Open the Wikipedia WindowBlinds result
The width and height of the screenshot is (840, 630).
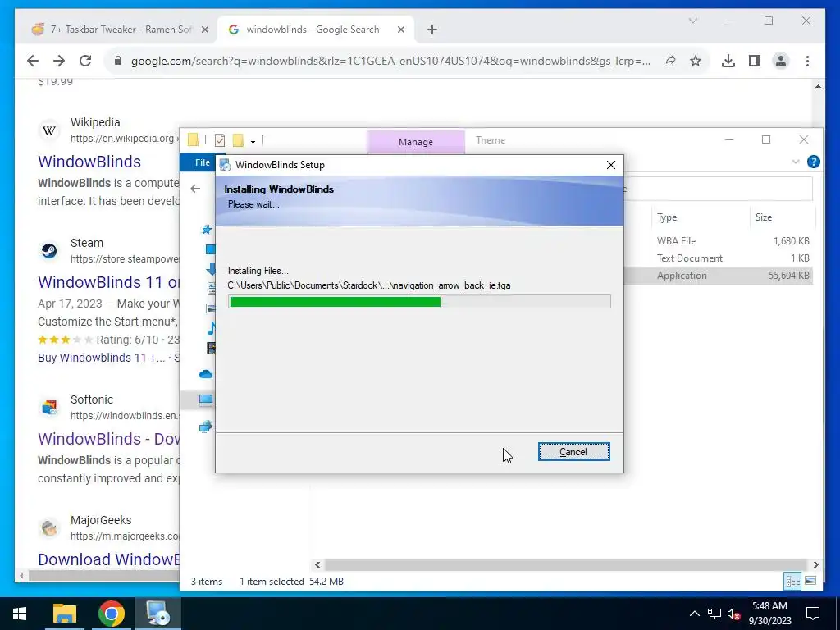[89, 162]
